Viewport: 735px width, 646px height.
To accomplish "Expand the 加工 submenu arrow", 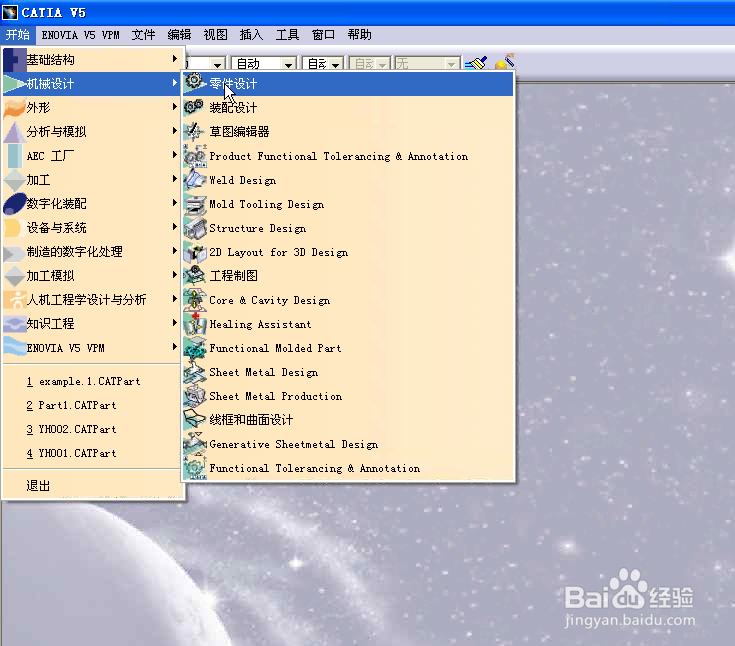I will 174,179.
